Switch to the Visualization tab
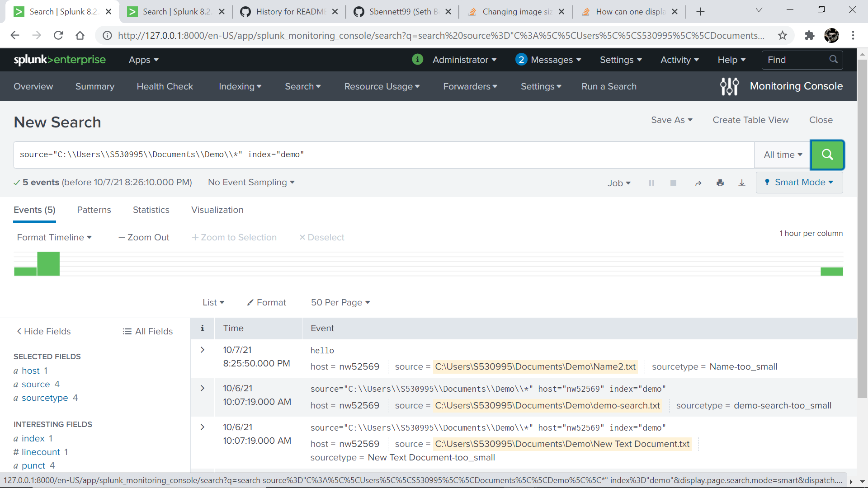Screen dimensions: 868x488 (x=217, y=210)
